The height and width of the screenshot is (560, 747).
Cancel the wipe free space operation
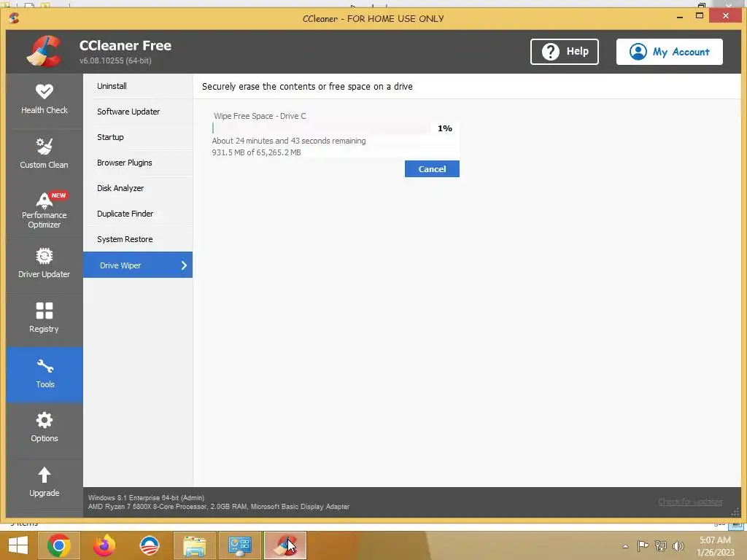tap(432, 169)
